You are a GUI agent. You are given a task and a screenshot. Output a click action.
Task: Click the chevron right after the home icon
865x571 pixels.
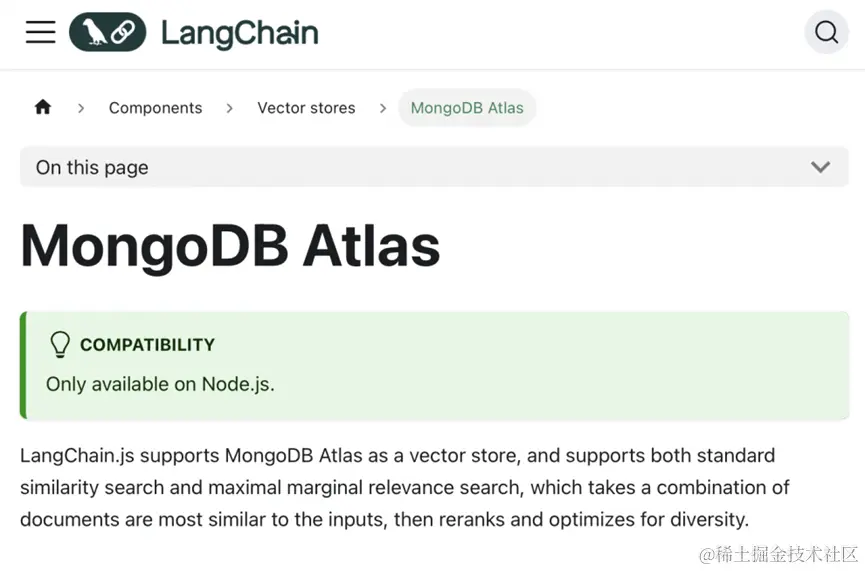coord(81,108)
